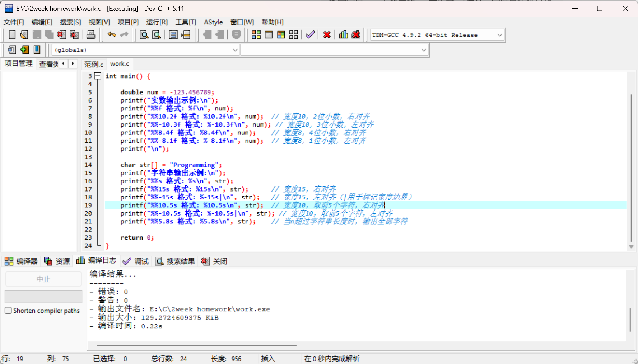Open the 资源 bottom tab

(x=57, y=261)
